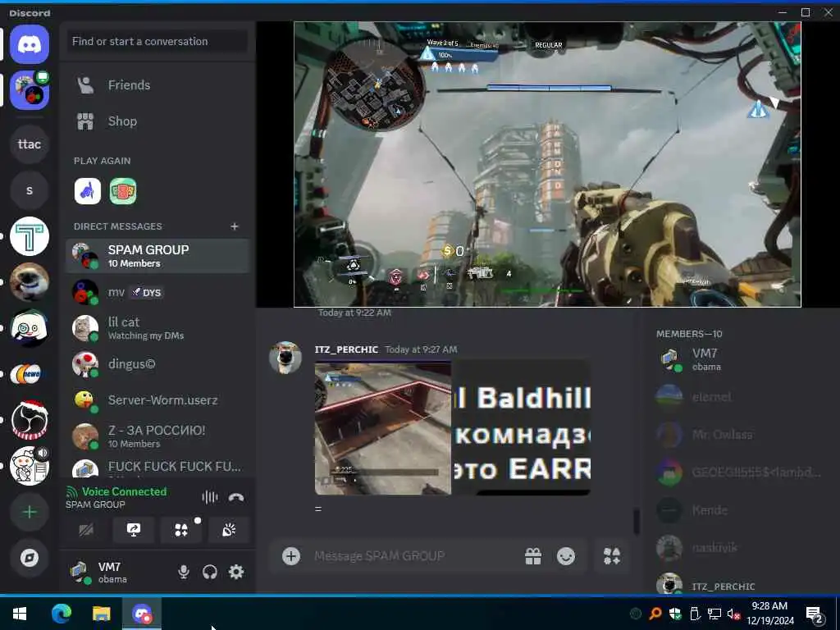Screen dimensions: 840x630
Task: Open direct message with lil cat
Action: [157, 328]
